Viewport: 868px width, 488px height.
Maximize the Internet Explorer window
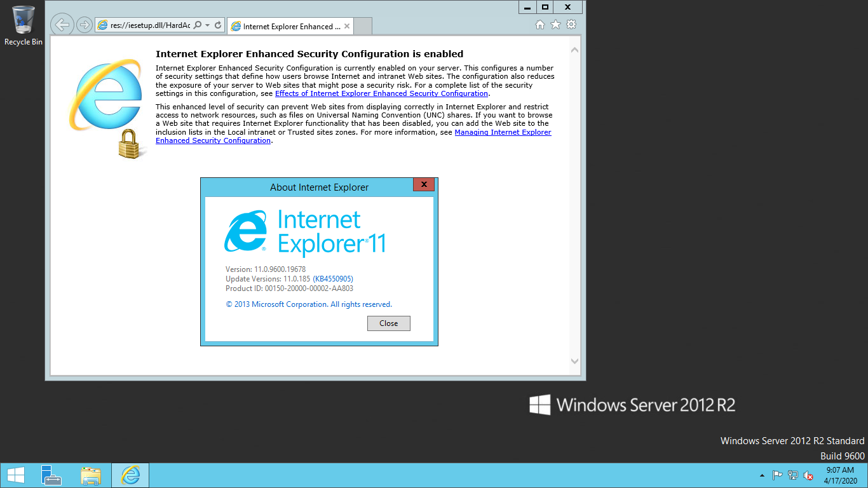coord(545,8)
